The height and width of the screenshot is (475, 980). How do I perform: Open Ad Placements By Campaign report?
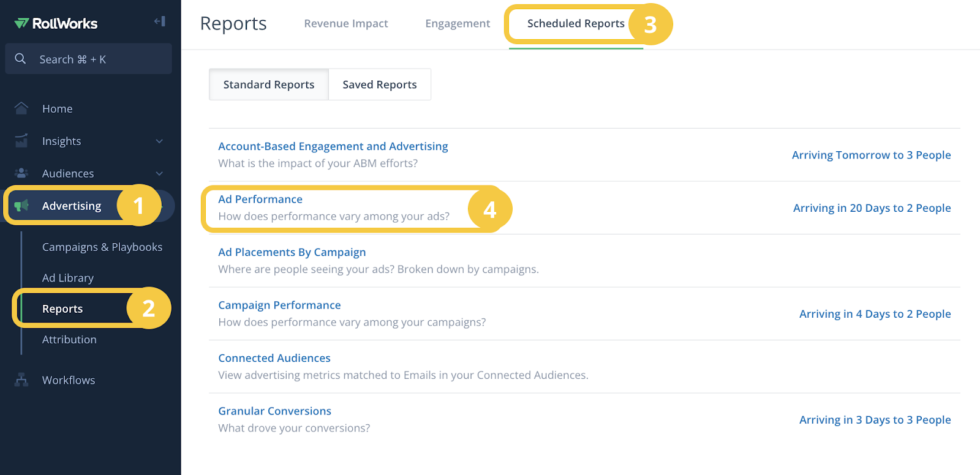tap(292, 252)
